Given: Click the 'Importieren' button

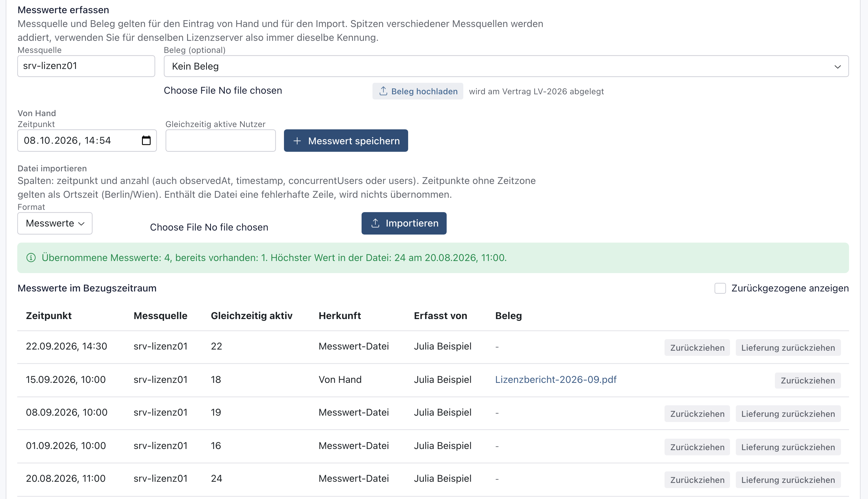Looking at the screenshot, I should 404,223.
